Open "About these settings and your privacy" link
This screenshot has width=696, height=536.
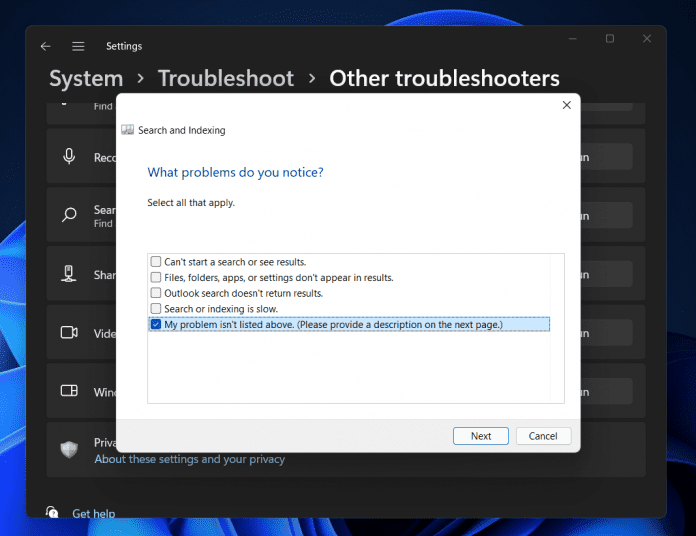(189, 459)
